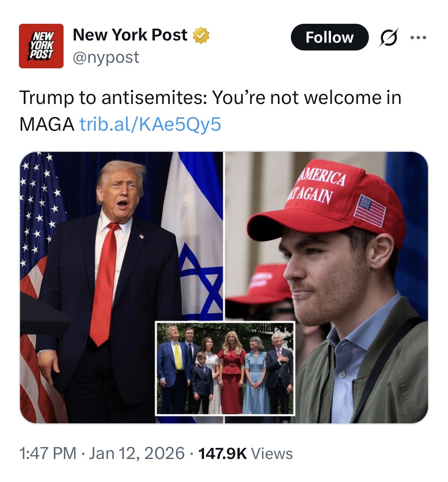Viewport: 448px width, 482px height.
Task: View the 147.9K Views count
Action: pyautogui.click(x=246, y=453)
